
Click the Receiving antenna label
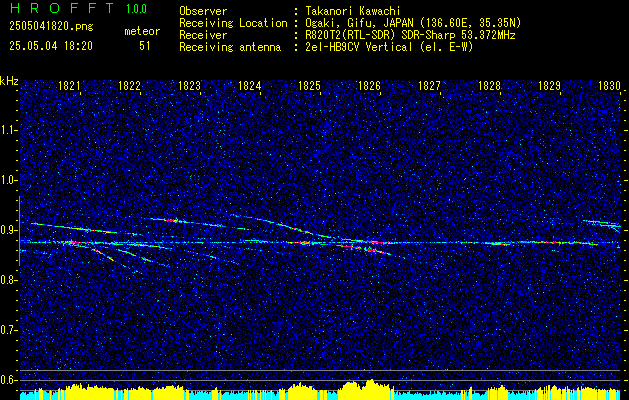tap(230, 47)
